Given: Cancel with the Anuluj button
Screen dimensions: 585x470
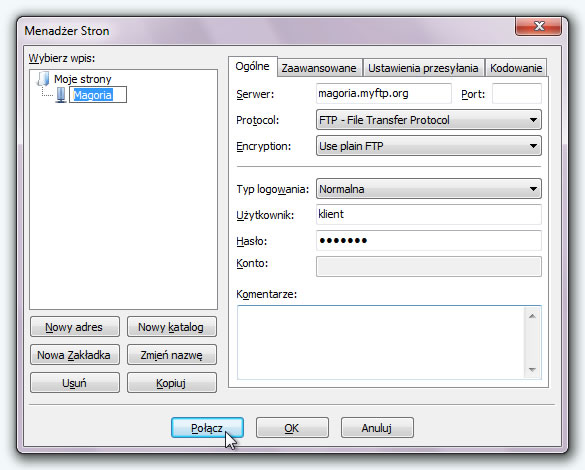Looking at the screenshot, I should coord(377,428).
